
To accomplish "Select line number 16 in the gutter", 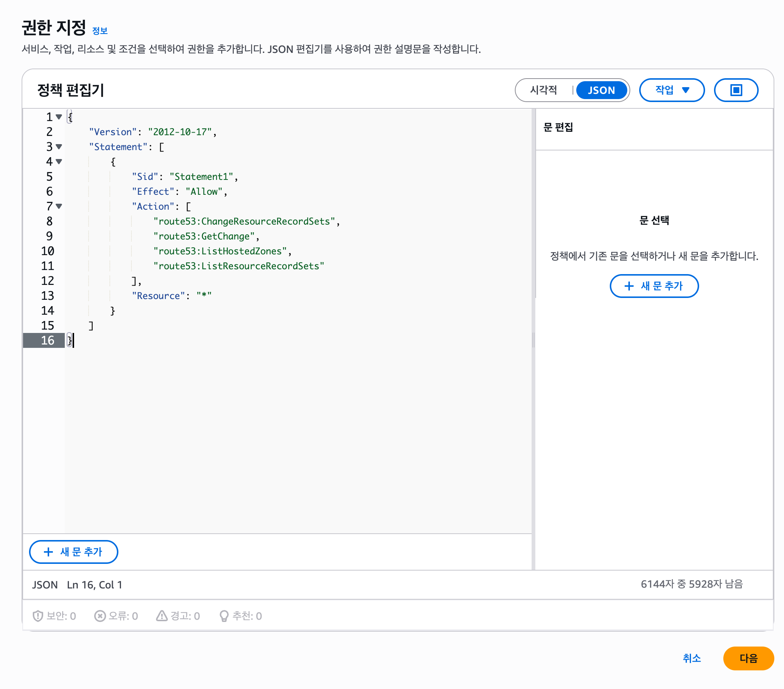I will [48, 340].
